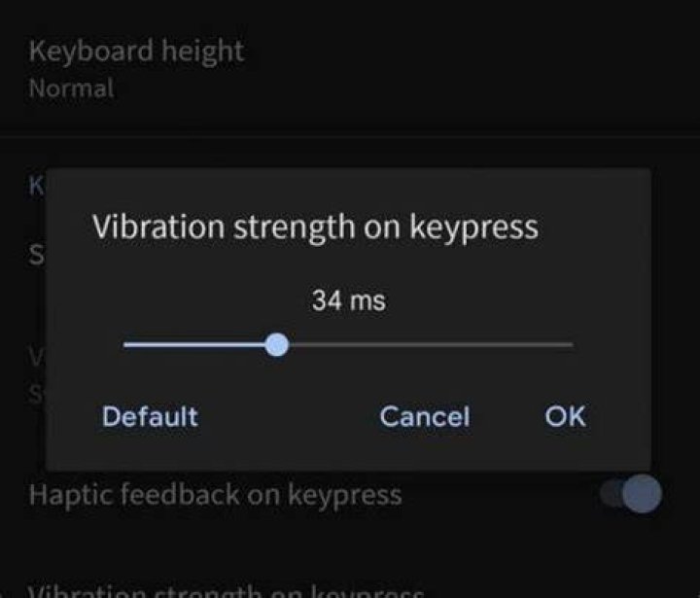Tap the Haptic feedback on keypress label

[x=215, y=495]
